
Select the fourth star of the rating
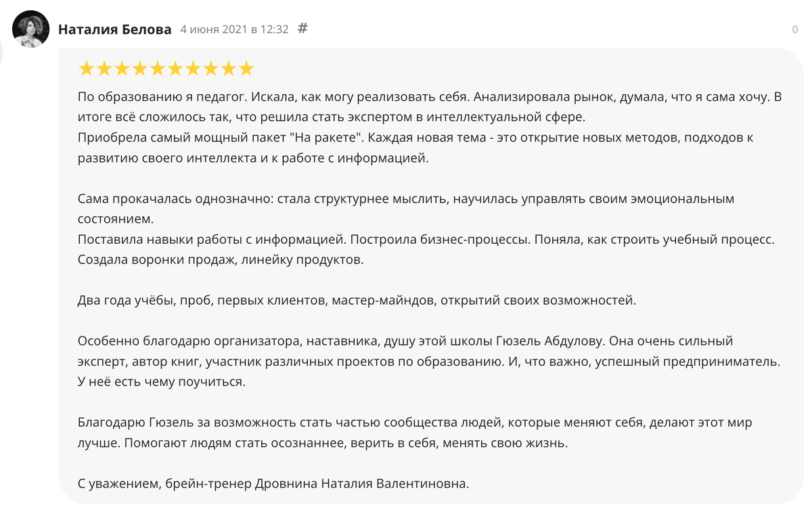[140, 68]
